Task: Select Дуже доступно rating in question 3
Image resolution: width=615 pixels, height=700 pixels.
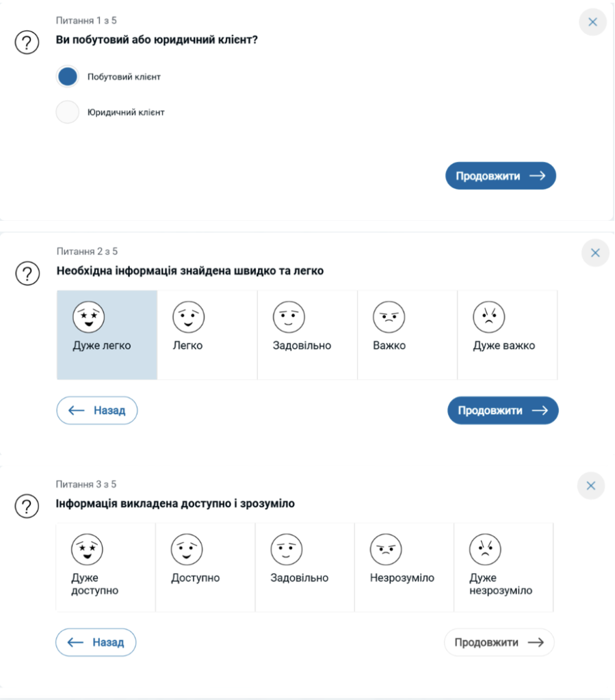Action: click(105, 567)
